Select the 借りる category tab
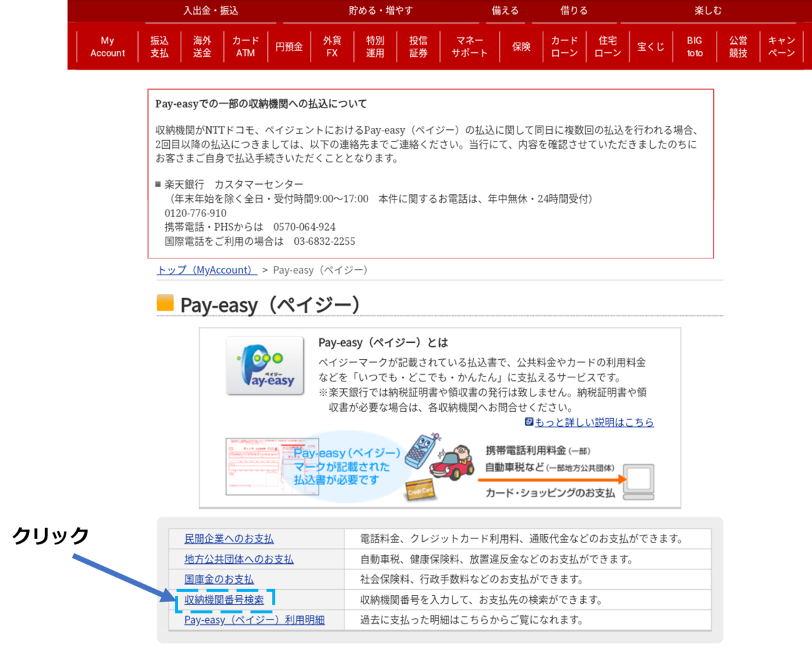The image size is (812, 654). point(574,11)
